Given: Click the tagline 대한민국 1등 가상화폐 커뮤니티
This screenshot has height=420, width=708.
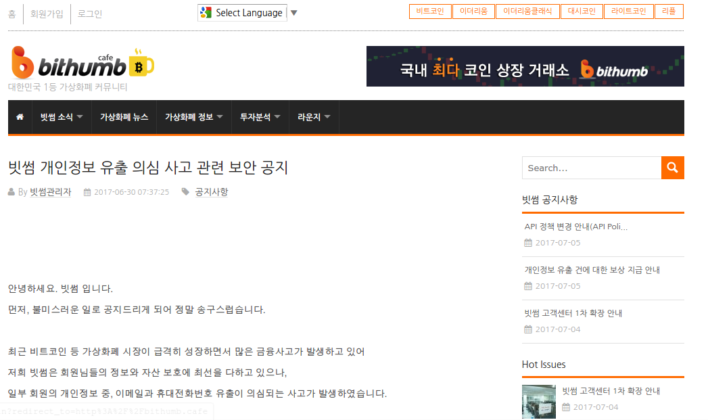Looking at the screenshot, I should coord(68,87).
